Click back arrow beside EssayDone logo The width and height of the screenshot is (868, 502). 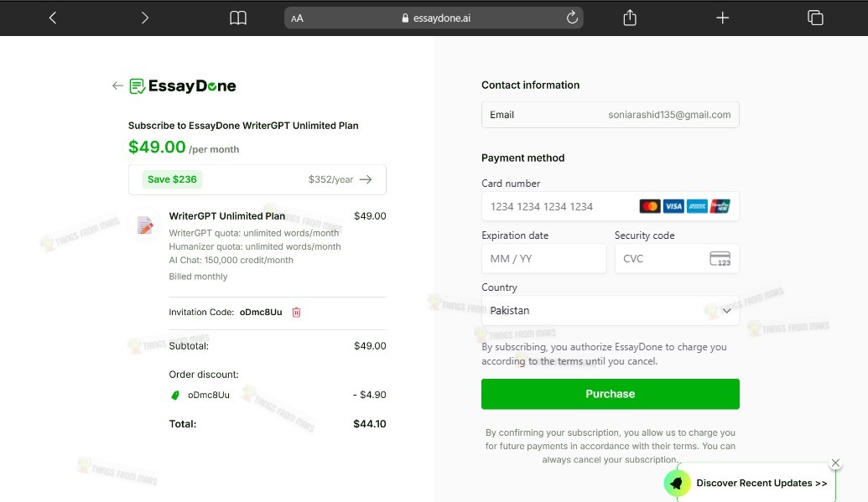117,85
